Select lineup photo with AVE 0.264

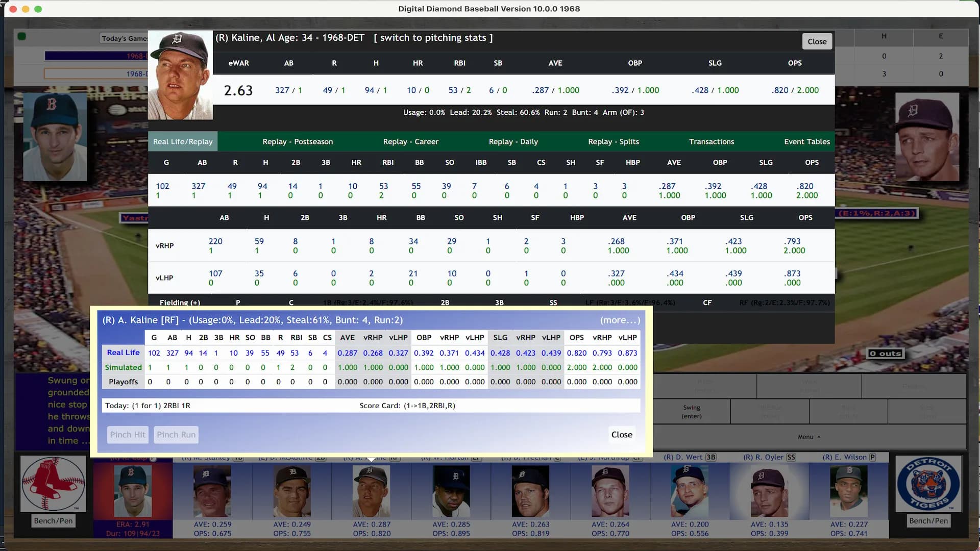(610, 491)
